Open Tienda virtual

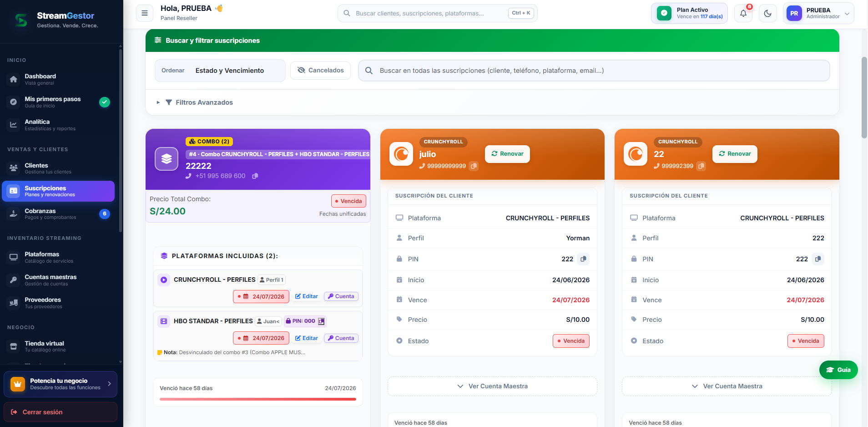click(x=58, y=346)
